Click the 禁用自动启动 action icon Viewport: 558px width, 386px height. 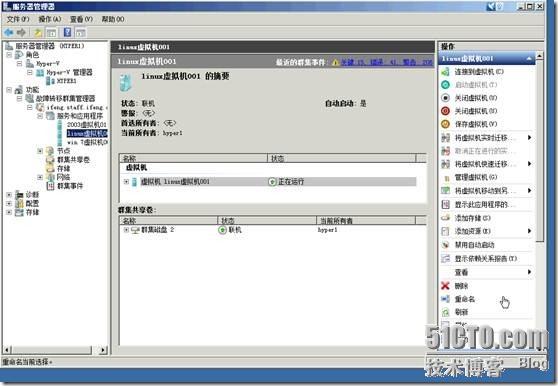point(446,245)
